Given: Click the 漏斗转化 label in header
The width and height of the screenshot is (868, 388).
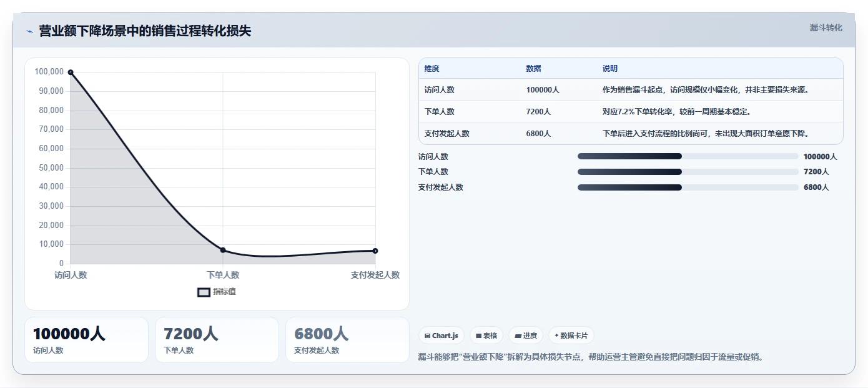Looking at the screenshot, I should coord(826,27).
